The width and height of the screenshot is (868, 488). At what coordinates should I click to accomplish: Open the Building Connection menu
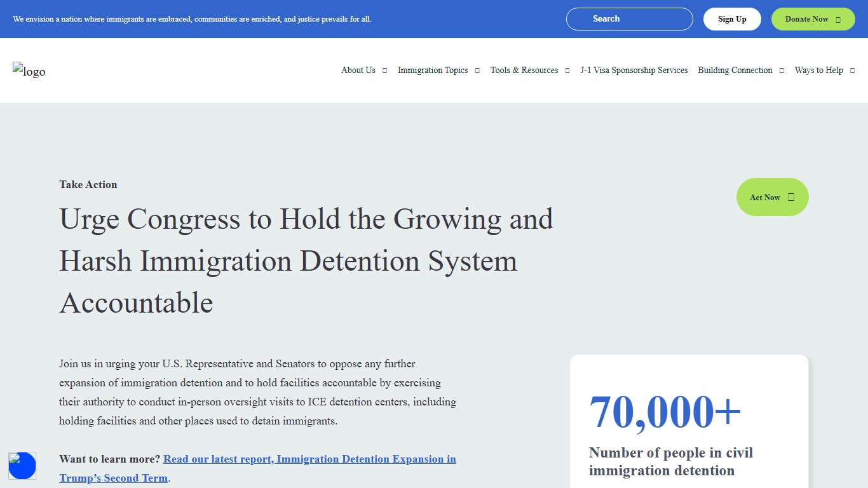735,71
